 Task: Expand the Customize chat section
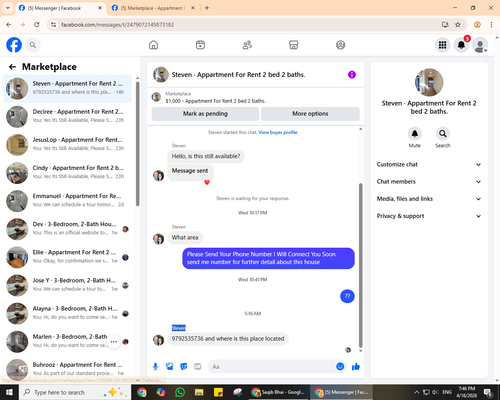point(429,164)
